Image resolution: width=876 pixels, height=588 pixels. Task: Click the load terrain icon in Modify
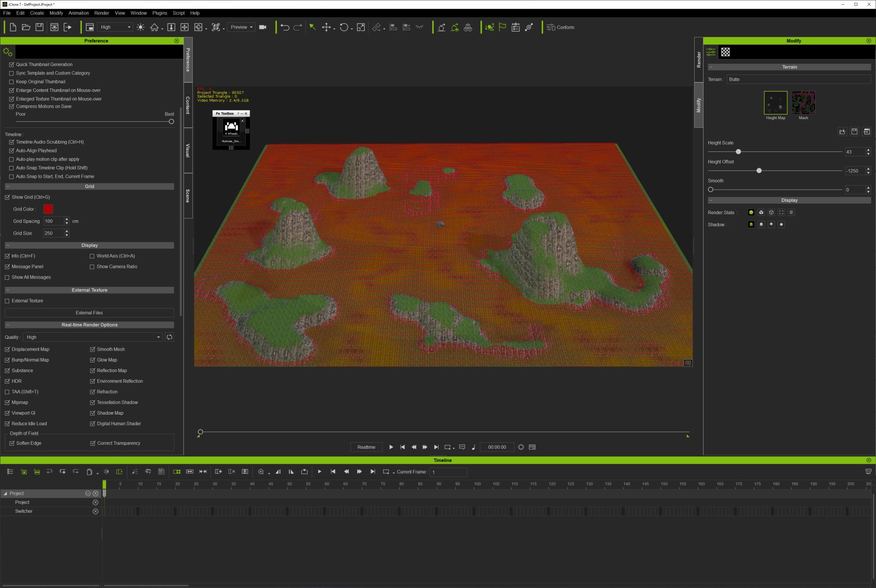click(842, 131)
